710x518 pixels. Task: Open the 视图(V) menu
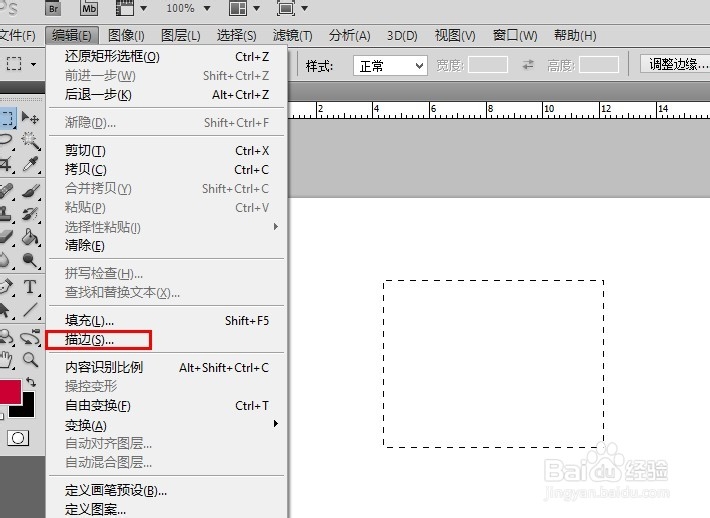click(x=455, y=35)
